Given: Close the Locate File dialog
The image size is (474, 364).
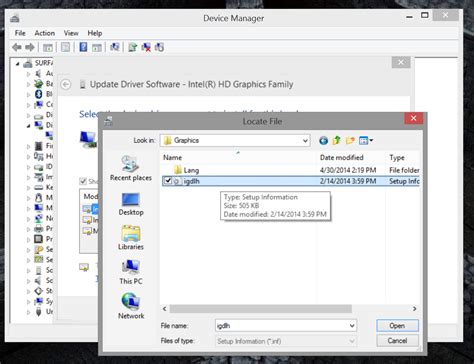Looking at the screenshot, I should tap(413, 118).
